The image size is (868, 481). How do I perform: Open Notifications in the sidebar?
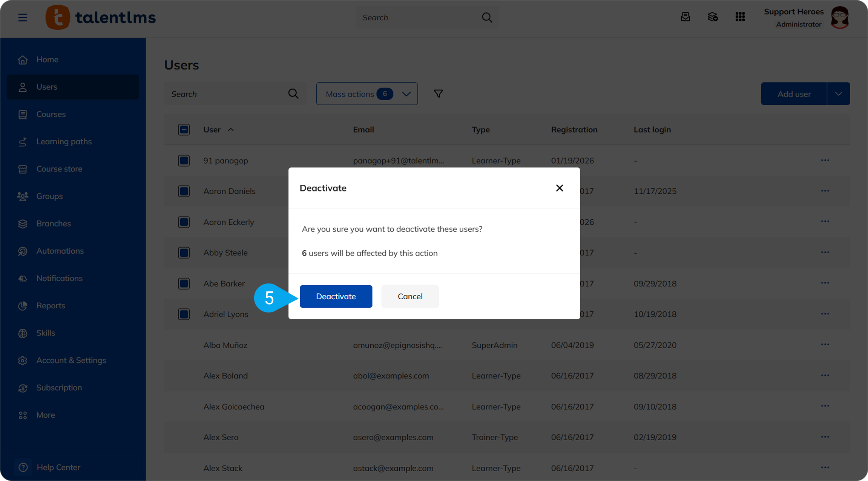pyautogui.click(x=73, y=278)
